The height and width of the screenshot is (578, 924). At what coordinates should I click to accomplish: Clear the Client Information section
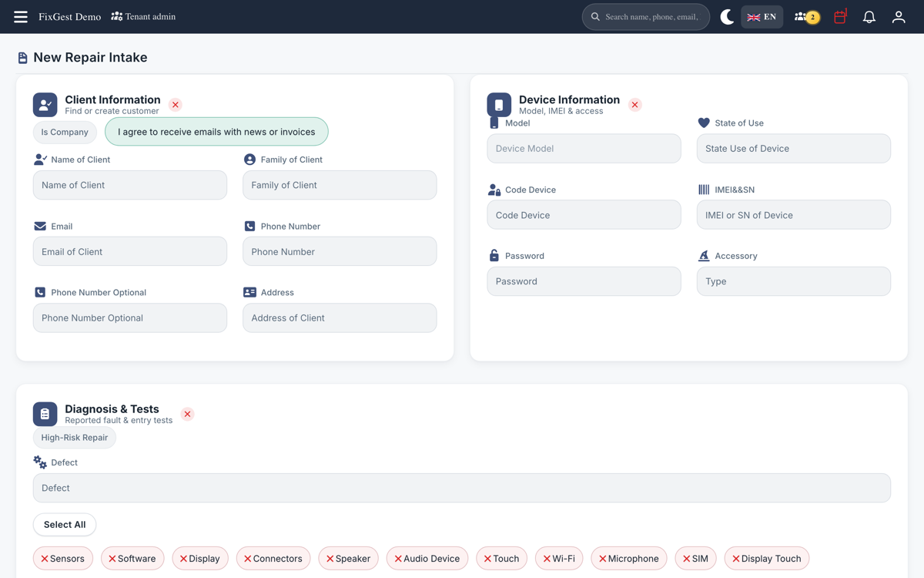coord(176,105)
